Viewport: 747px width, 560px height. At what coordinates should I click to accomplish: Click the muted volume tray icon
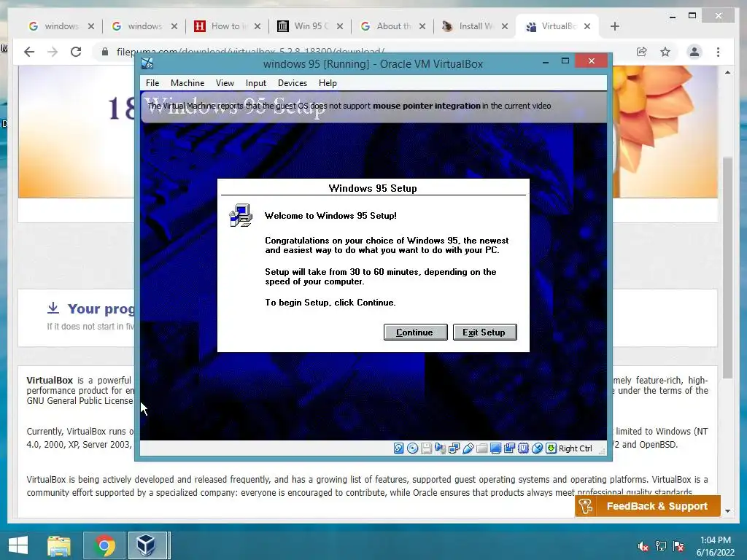(x=643, y=546)
